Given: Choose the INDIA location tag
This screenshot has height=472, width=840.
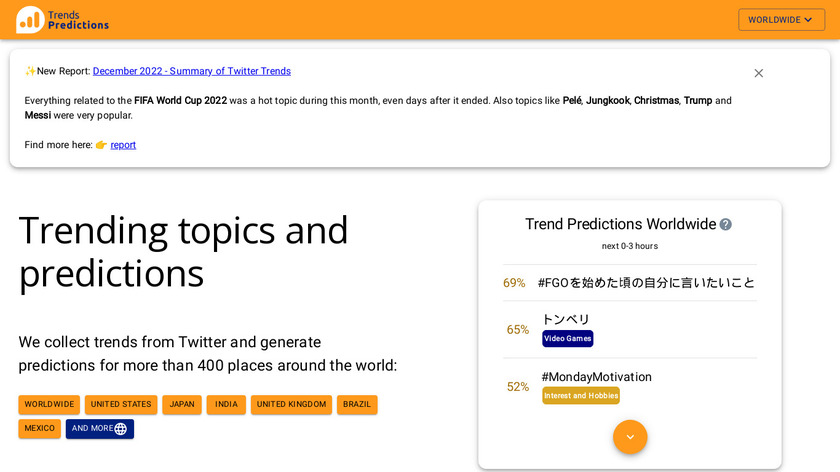Looking at the screenshot, I should tap(226, 404).
